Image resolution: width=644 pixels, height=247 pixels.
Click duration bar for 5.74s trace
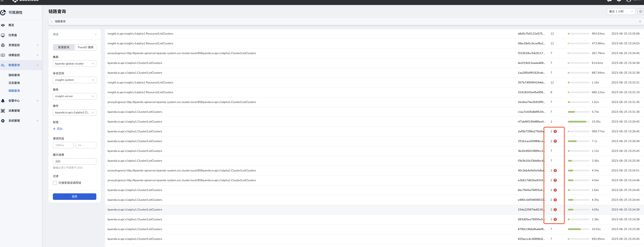coord(579,112)
